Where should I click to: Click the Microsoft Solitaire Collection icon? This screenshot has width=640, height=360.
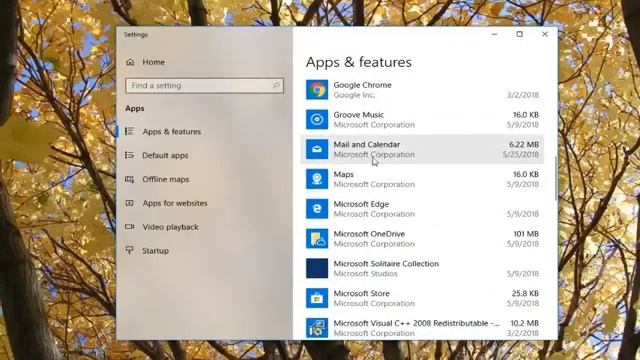[x=317, y=268]
